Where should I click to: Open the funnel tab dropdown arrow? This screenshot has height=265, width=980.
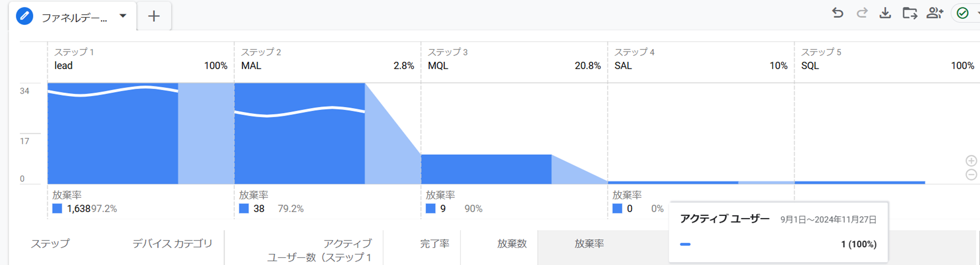(x=123, y=16)
